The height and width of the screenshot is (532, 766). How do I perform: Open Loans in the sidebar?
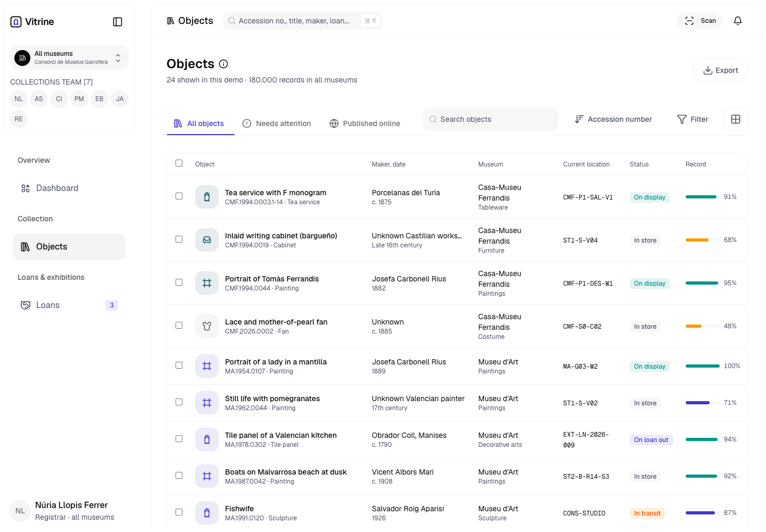click(69, 305)
